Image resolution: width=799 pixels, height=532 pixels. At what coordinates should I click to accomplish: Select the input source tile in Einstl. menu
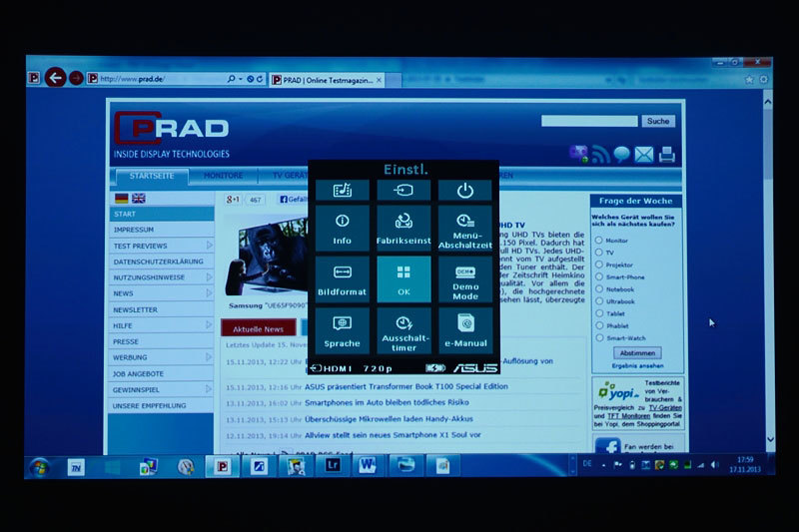403,191
